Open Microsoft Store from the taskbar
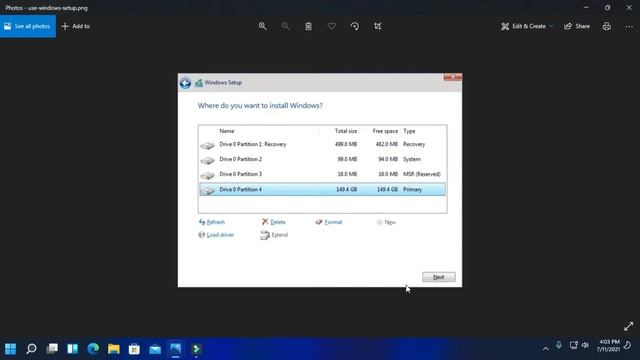This screenshot has height=360, width=640. (134, 349)
